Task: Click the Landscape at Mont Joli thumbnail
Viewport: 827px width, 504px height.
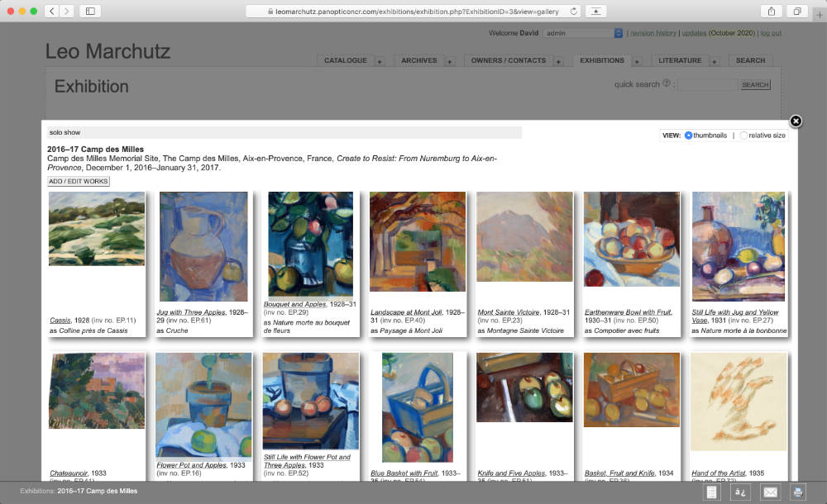Action: [418, 241]
